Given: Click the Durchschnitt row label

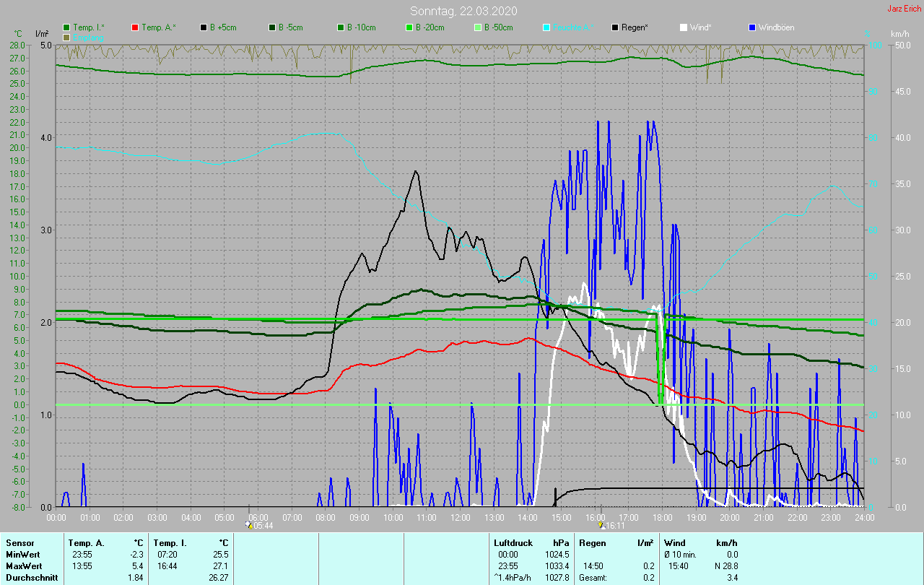Looking at the screenshot, I should (31, 578).
